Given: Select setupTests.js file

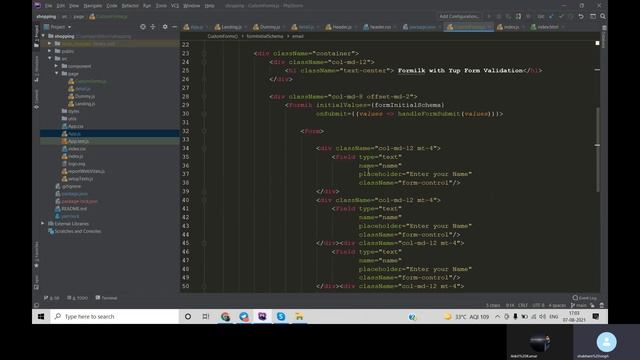Looking at the screenshot, I should coord(80,179).
